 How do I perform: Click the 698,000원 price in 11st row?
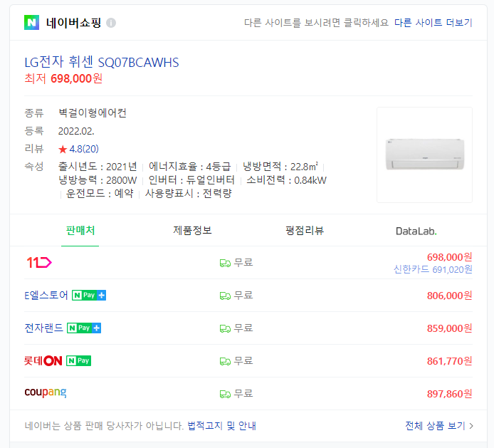tap(450, 257)
